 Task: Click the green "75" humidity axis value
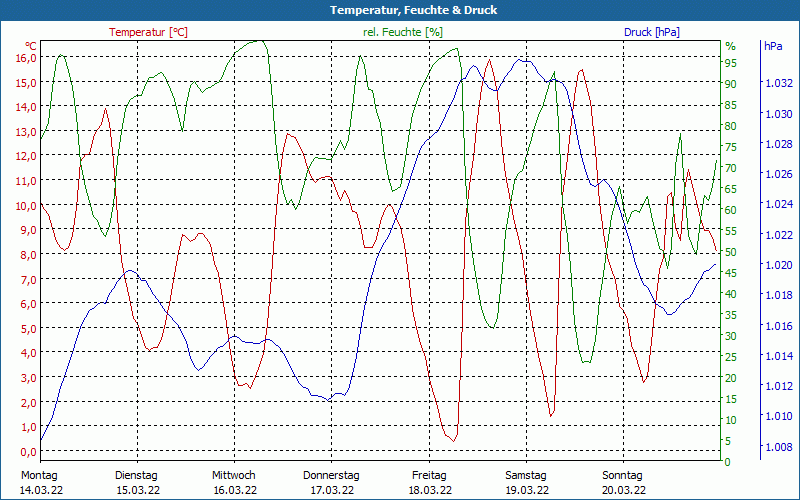click(x=731, y=147)
